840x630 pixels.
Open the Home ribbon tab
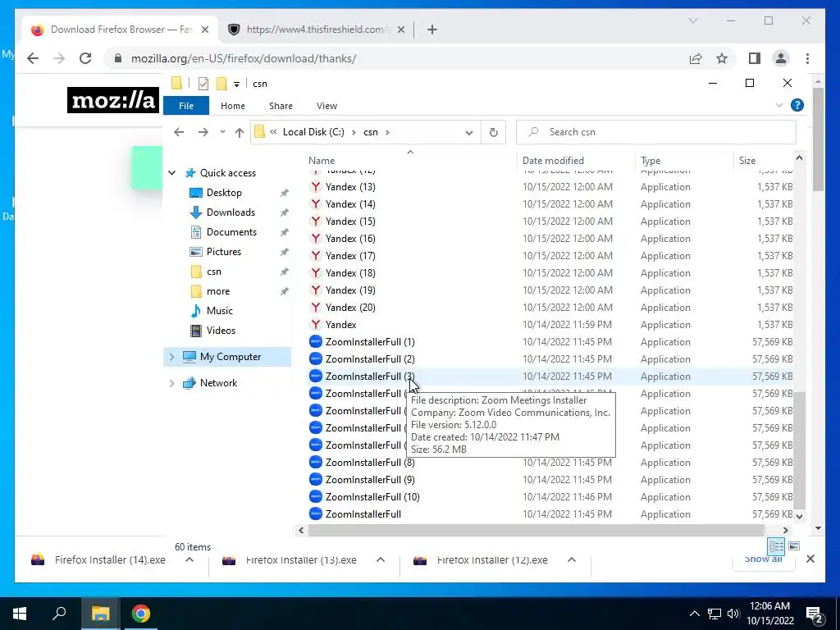point(232,106)
